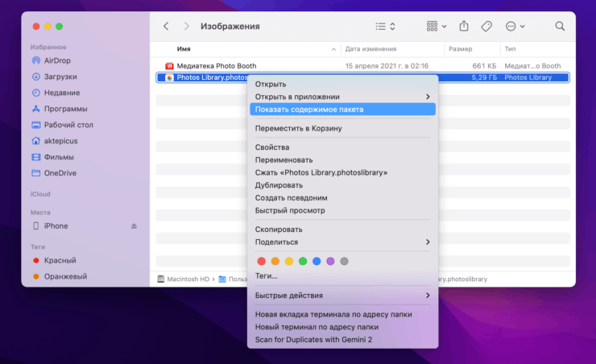Screen dimensions: 596x364
Task: Expand the more actions ellipsis menu
Action: click(x=515, y=27)
